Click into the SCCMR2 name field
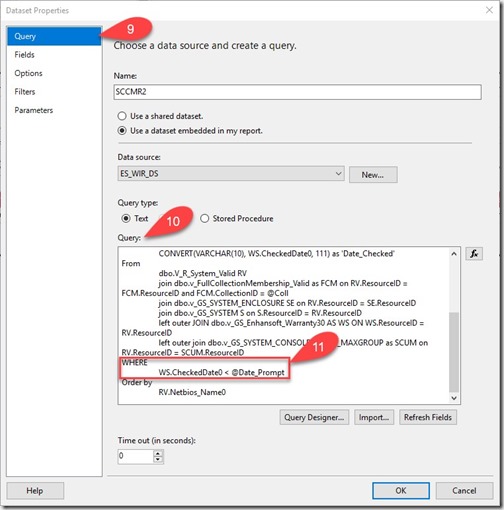Screen dimensions: 504x510 pos(297,92)
